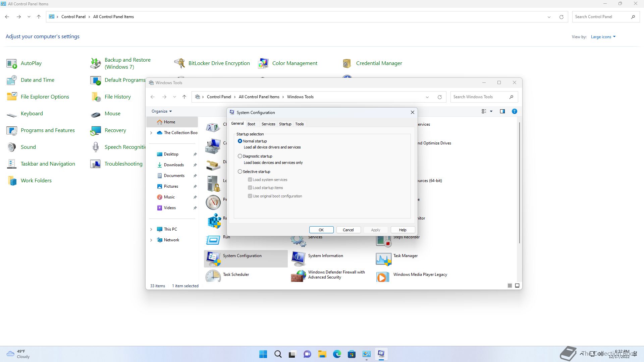Open Programs and Features
644x362 pixels.
pos(41,130)
